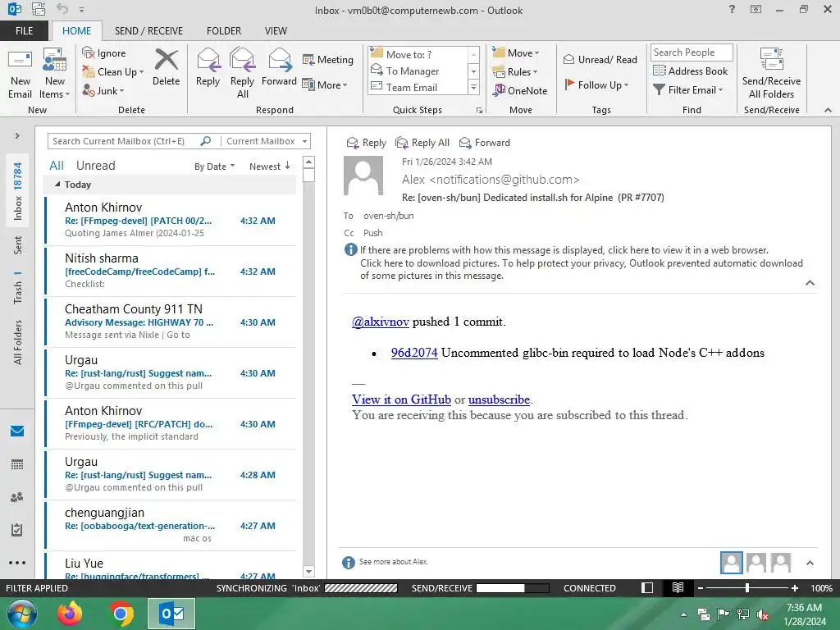
Task: Open the Junk dropdown
Action: [x=103, y=90]
